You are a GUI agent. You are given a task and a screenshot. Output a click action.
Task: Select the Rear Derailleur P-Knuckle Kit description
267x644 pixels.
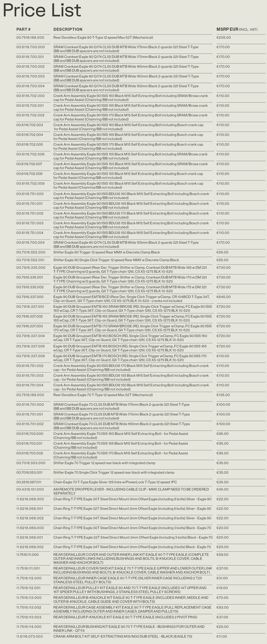(x=125, y=617)
